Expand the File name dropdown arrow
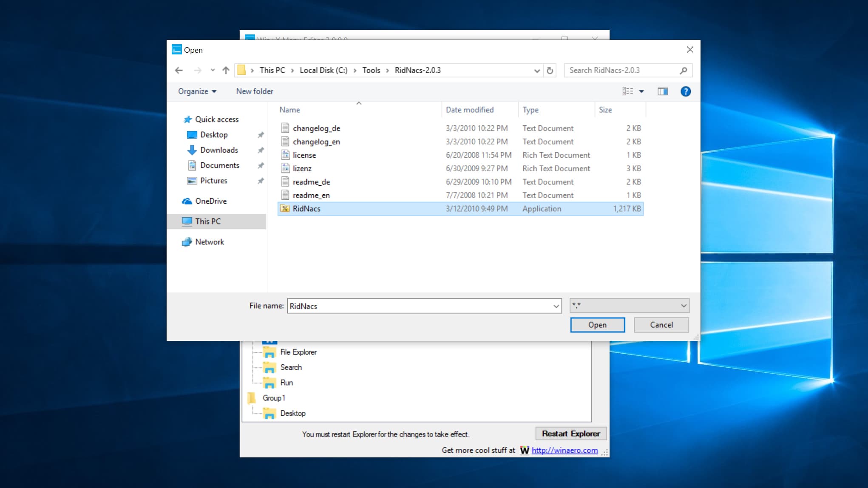 point(556,306)
